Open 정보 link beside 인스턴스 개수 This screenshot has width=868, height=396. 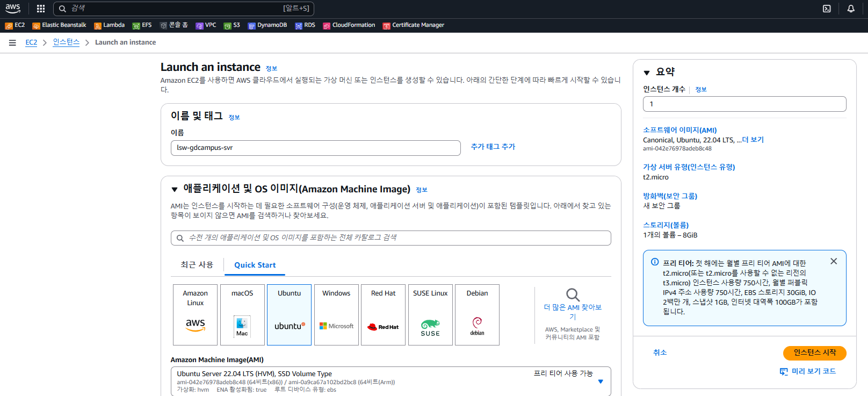[701, 90]
